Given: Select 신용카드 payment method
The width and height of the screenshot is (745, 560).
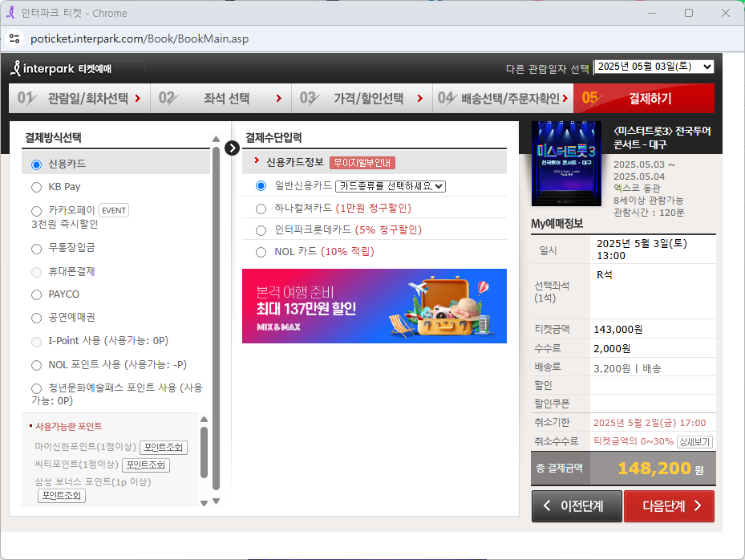Looking at the screenshot, I should coord(37,164).
